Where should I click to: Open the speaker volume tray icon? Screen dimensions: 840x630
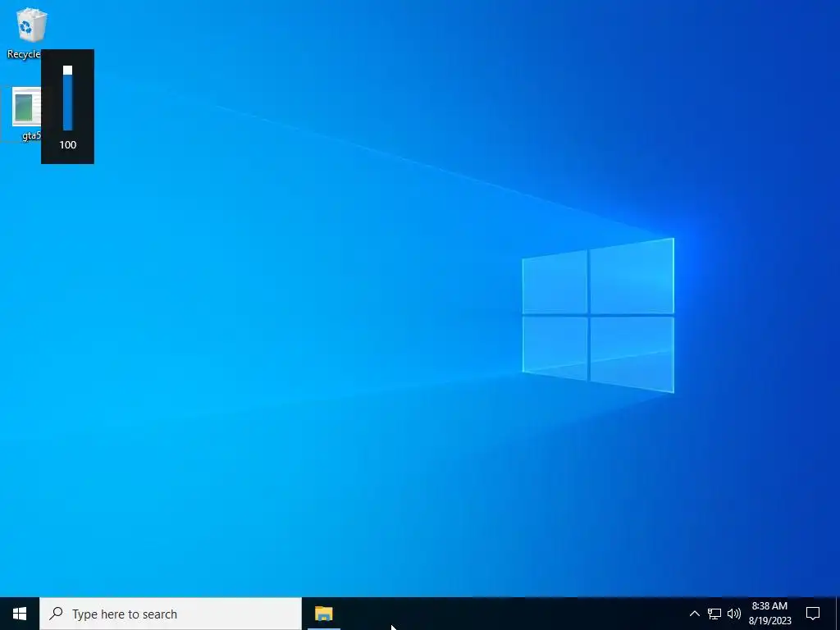(734, 614)
